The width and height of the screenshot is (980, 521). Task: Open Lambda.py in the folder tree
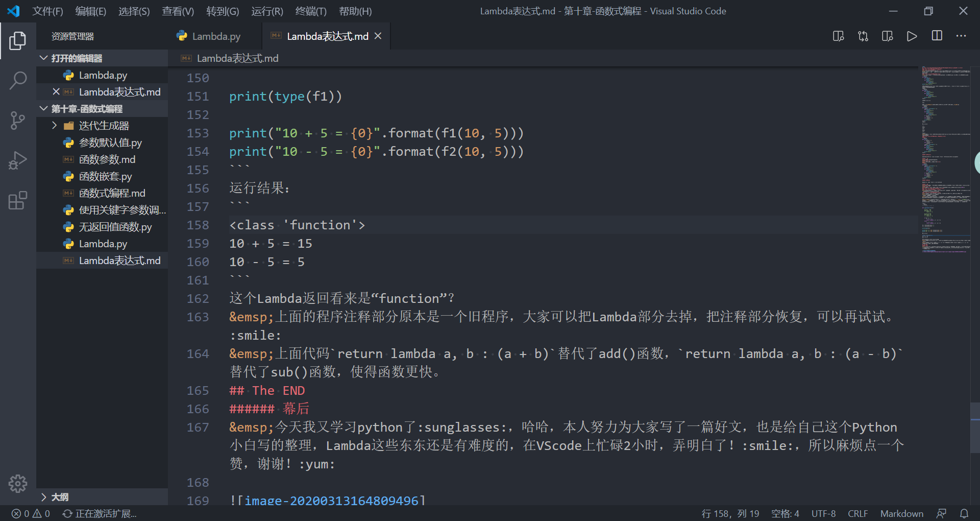pyautogui.click(x=102, y=244)
